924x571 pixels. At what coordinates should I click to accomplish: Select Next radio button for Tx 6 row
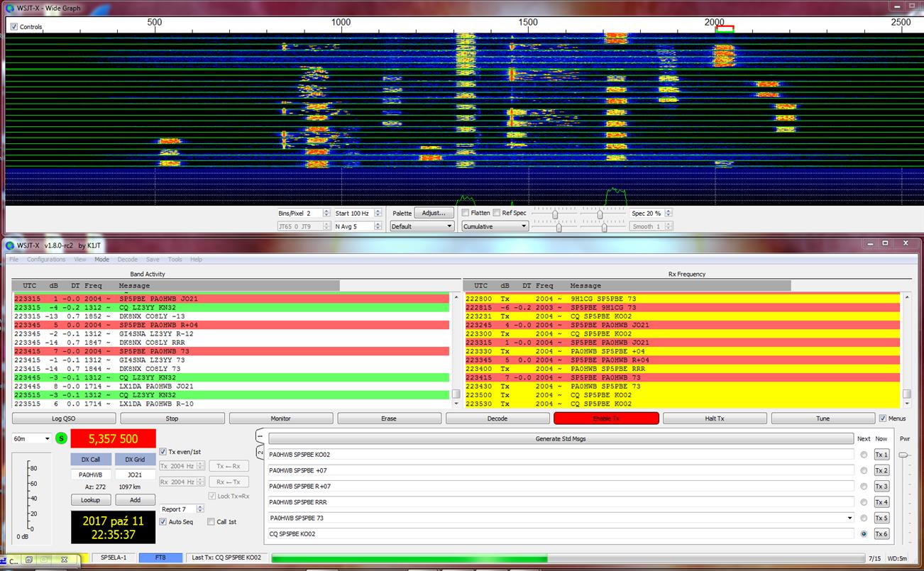864,534
